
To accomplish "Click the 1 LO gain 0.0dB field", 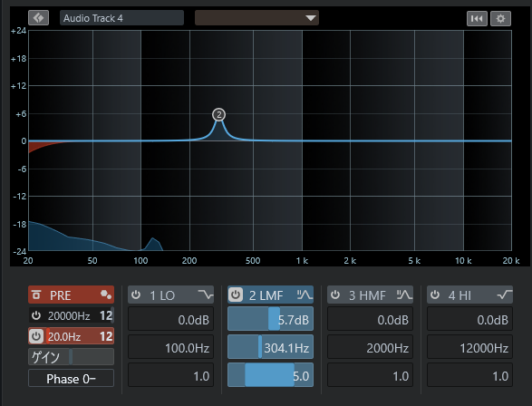I will coord(170,319).
